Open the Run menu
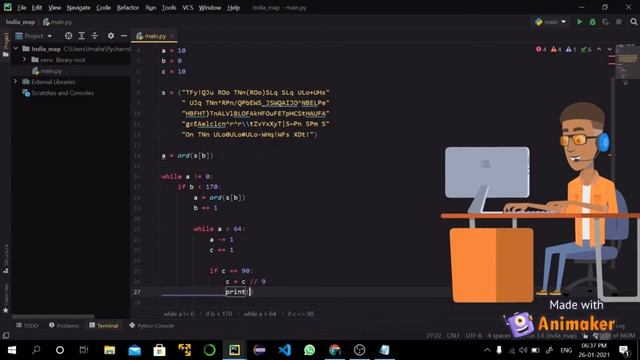Image resolution: width=640 pixels, height=360 pixels. tap(151, 7)
